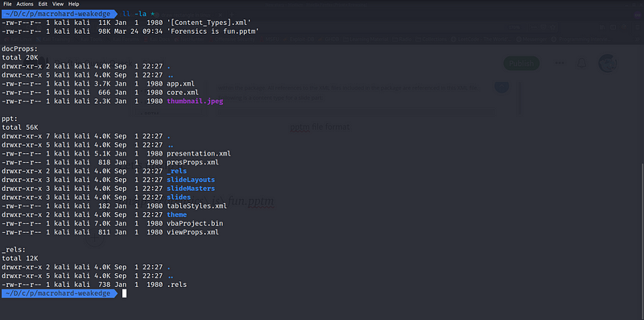The width and height of the screenshot is (644, 320).
Task: Click the faint circular plus icon
Action: (94, 238)
